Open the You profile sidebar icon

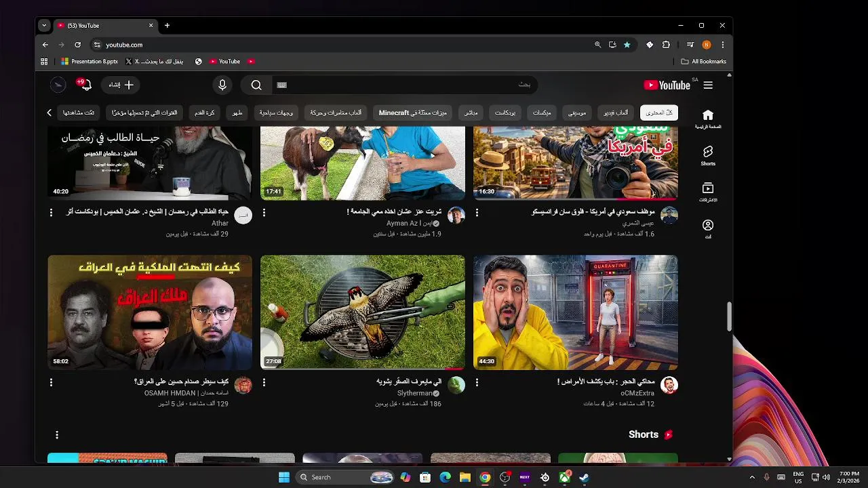(x=708, y=228)
